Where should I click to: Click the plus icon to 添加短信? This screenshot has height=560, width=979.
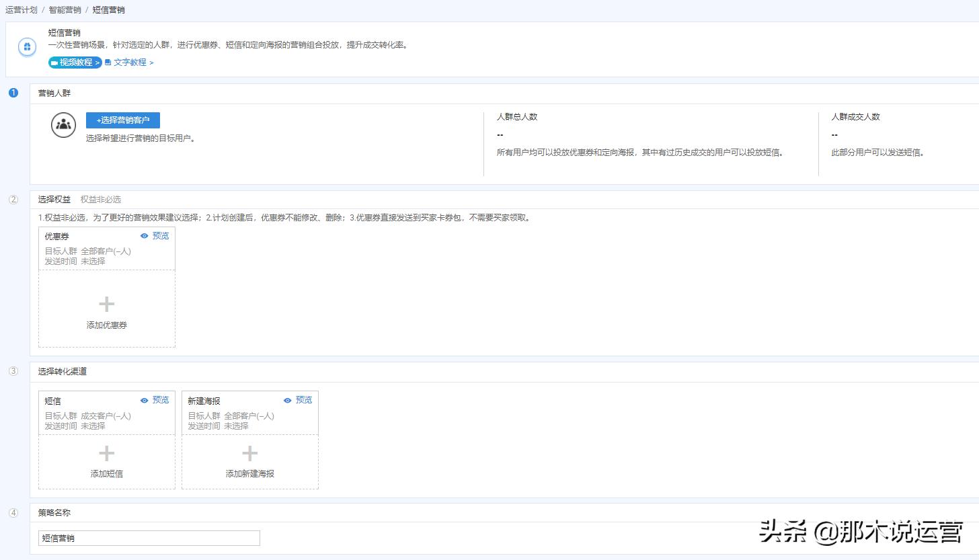click(106, 453)
